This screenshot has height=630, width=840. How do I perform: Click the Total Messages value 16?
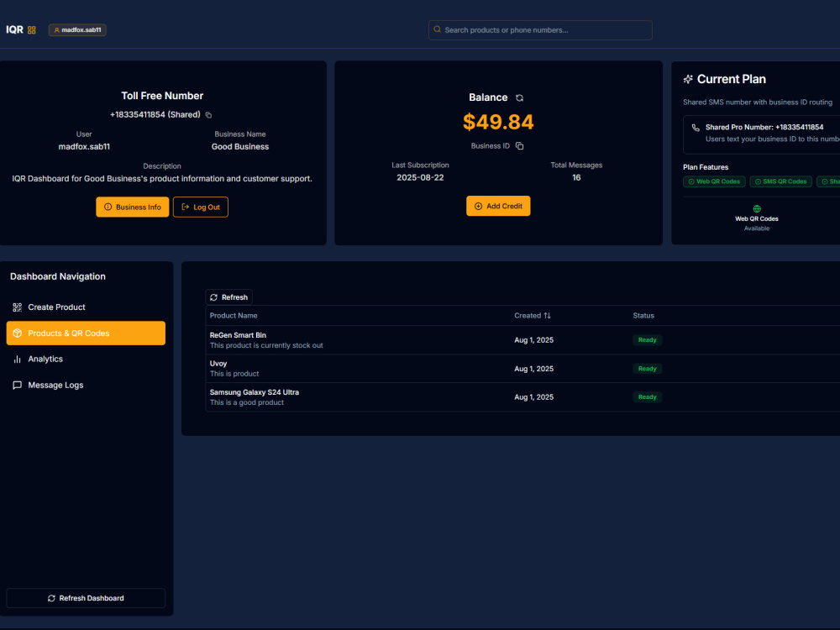576,178
